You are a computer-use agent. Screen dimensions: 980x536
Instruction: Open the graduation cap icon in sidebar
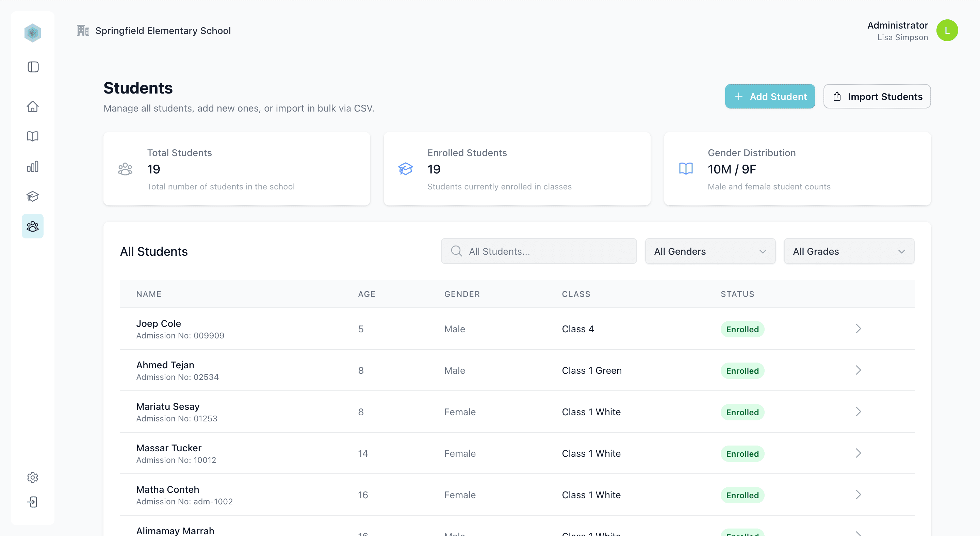point(33,196)
